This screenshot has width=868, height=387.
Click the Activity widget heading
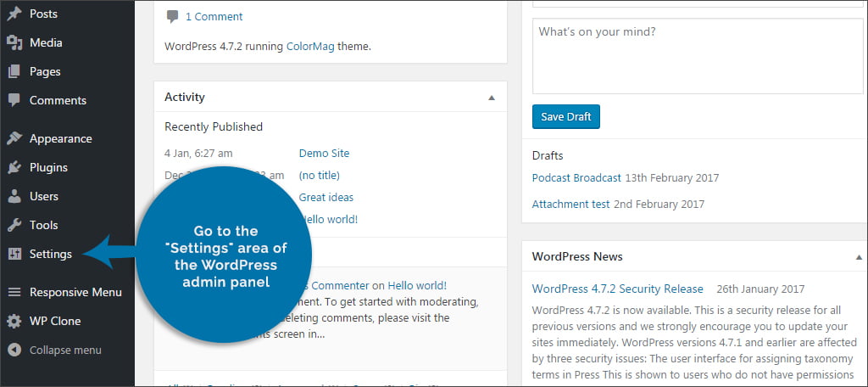(x=184, y=97)
